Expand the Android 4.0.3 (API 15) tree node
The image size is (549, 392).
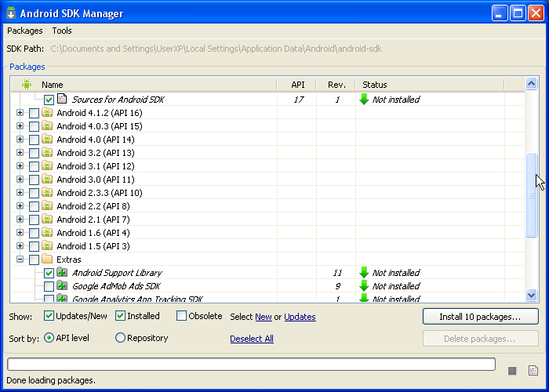[x=20, y=126]
